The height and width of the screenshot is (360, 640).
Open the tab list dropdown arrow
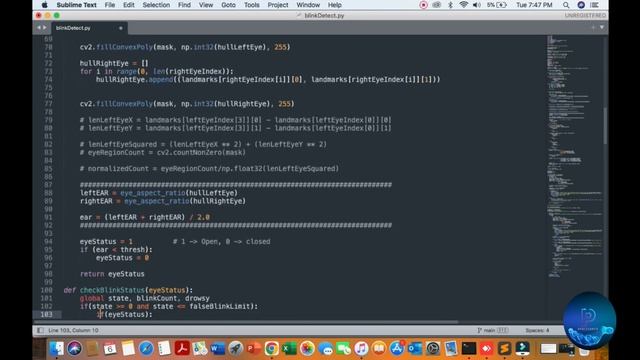[x=602, y=27]
